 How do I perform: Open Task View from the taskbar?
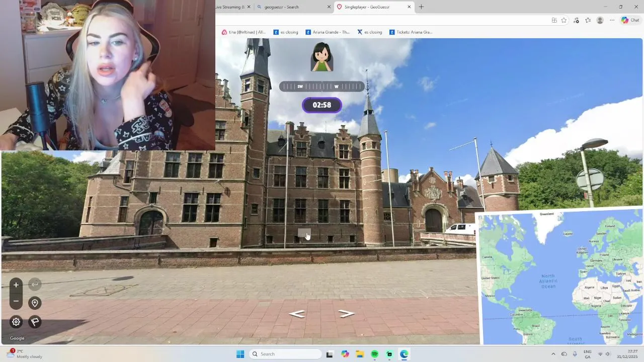330,354
